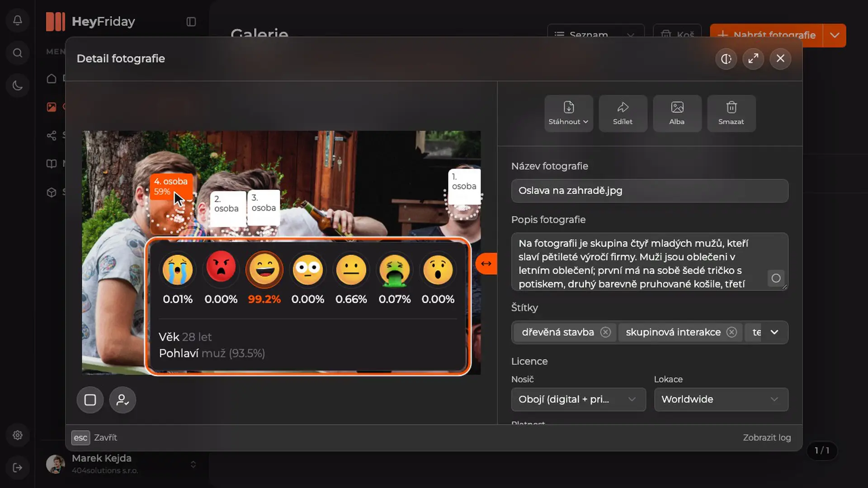
Task: Edit the Název fotografie field
Action: click(x=650, y=191)
